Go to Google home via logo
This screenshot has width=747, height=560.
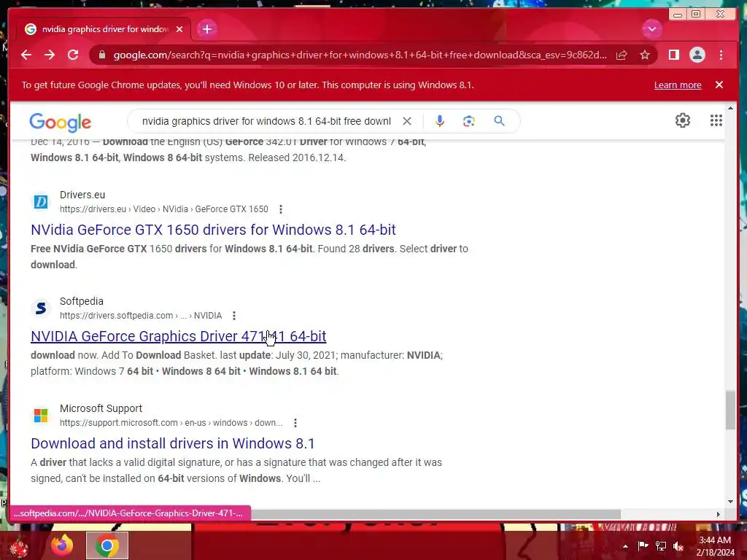pyautogui.click(x=60, y=122)
